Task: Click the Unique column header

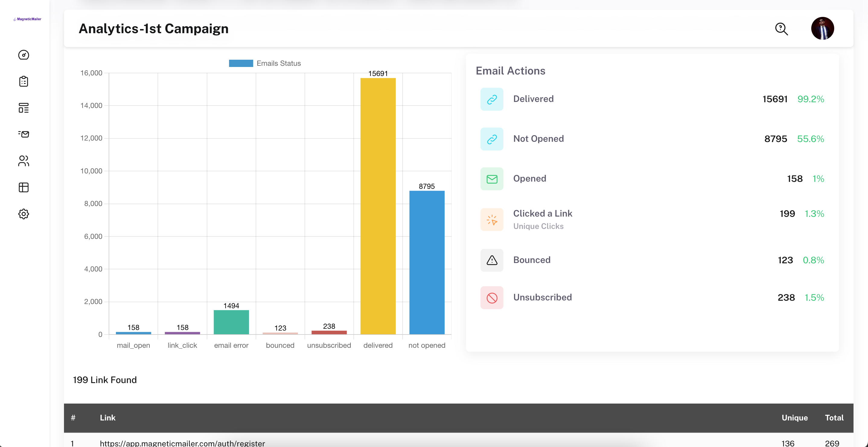Action: tap(794, 418)
